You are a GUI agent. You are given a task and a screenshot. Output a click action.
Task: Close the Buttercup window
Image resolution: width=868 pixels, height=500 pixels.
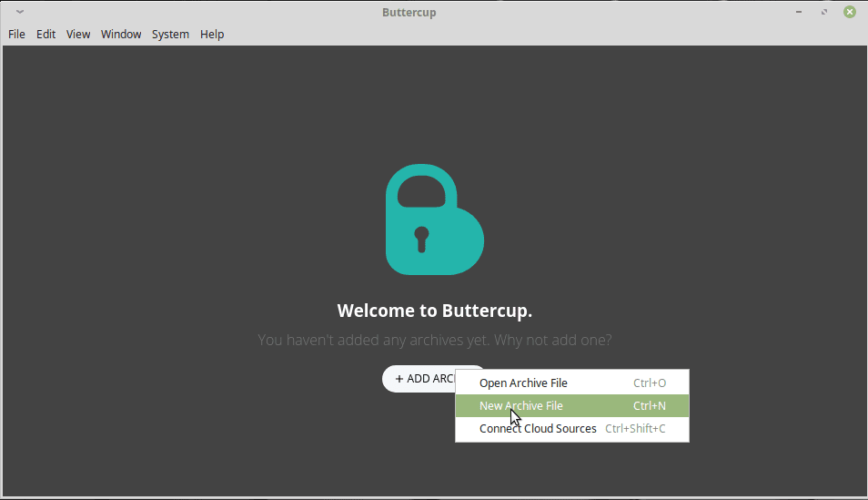coord(850,12)
